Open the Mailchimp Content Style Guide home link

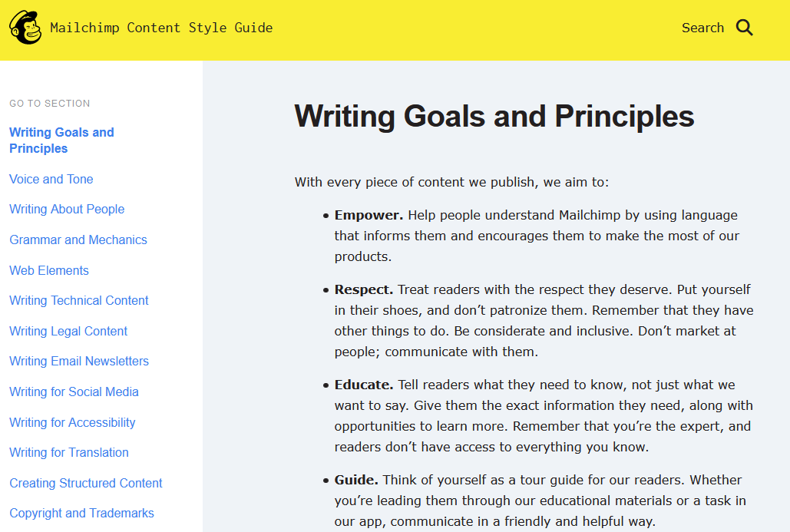point(161,27)
